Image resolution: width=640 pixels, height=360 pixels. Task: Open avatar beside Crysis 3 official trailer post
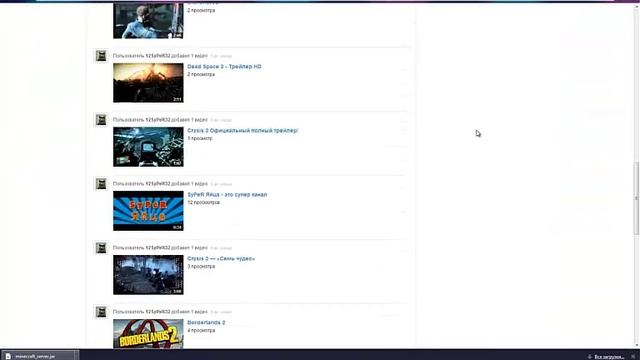tap(101, 120)
